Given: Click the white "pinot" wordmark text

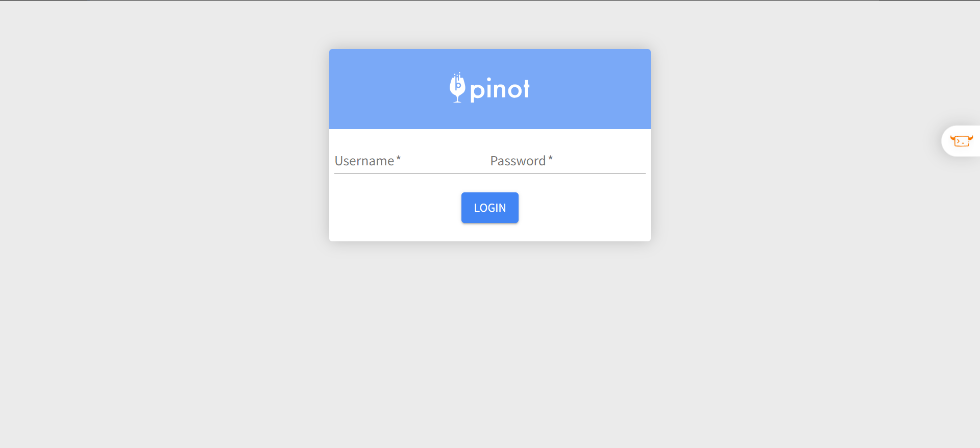Looking at the screenshot, I should pos(500,90).
